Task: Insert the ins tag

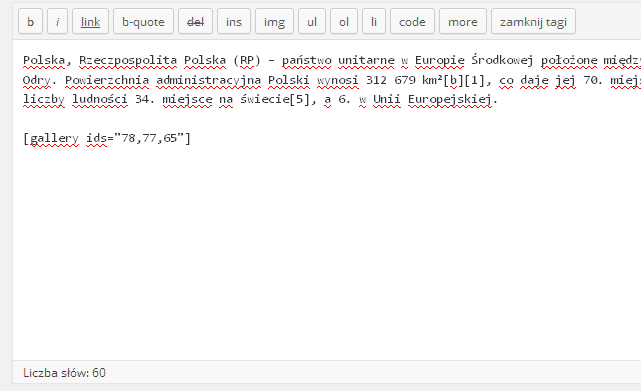Action: tap(234, 21)
